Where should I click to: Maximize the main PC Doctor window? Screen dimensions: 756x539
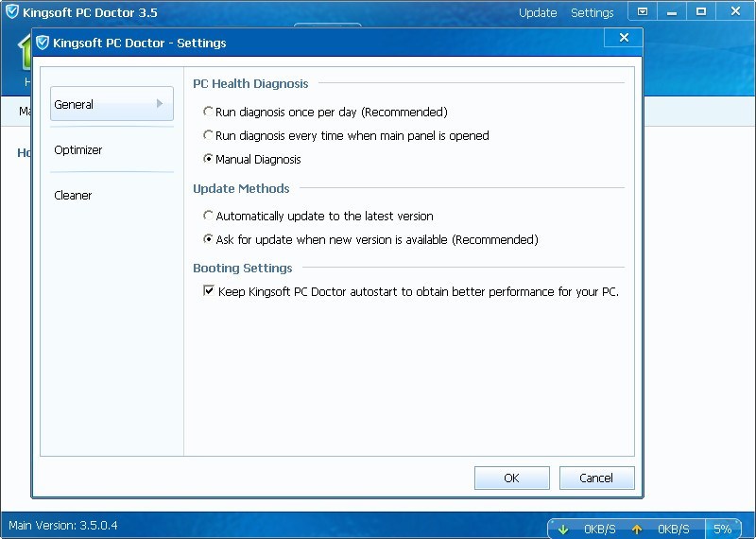(701, 11)
